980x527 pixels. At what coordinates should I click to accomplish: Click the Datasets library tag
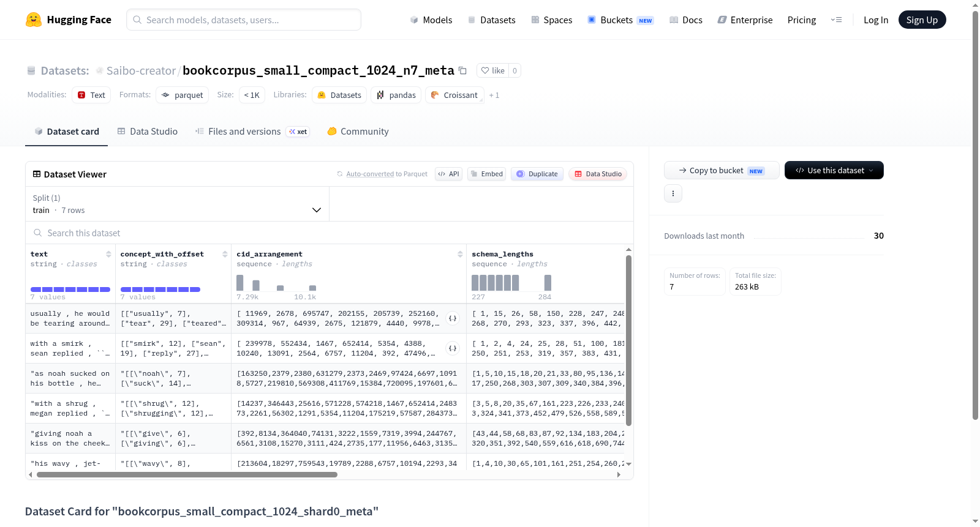pyautogui.click(x=339, y=95)
